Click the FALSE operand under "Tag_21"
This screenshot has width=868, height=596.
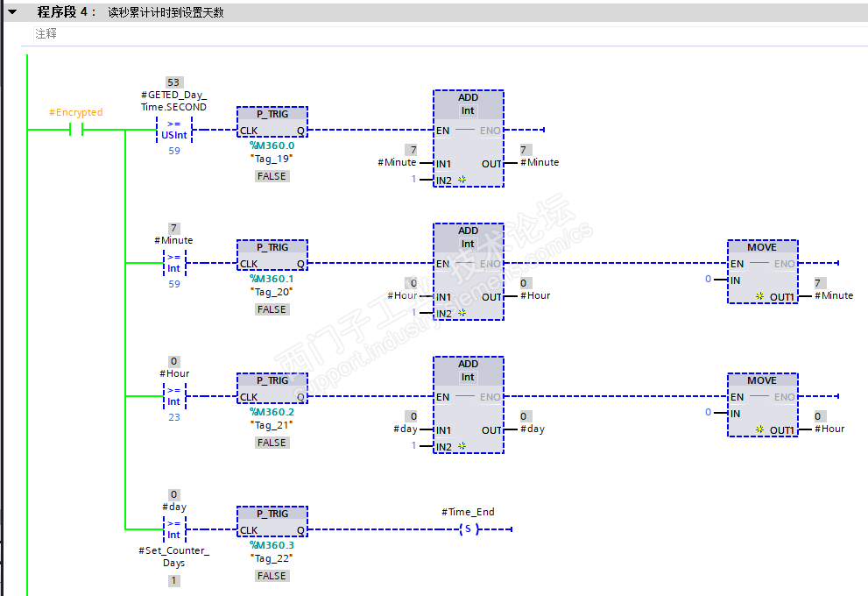pos(272,442)
